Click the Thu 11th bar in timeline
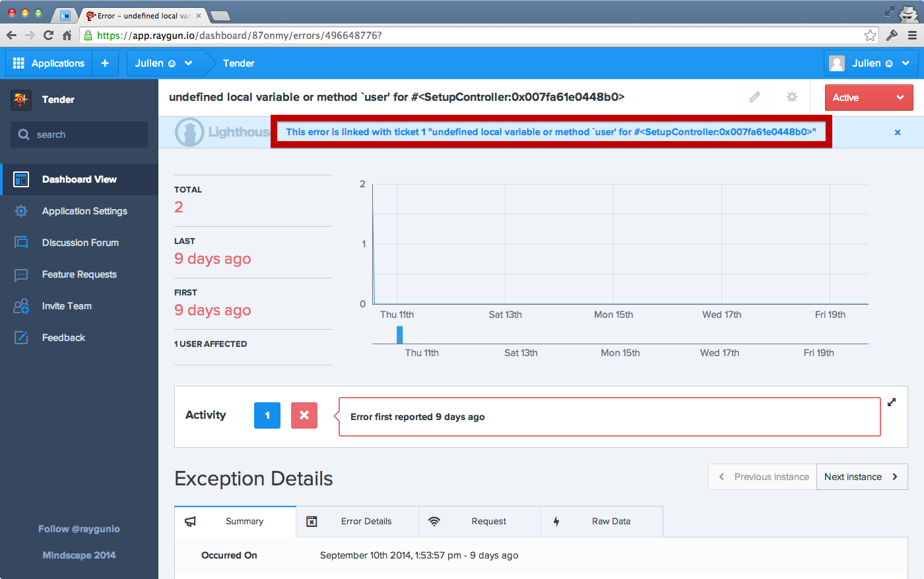924x579 pixels. coord(400,334)
